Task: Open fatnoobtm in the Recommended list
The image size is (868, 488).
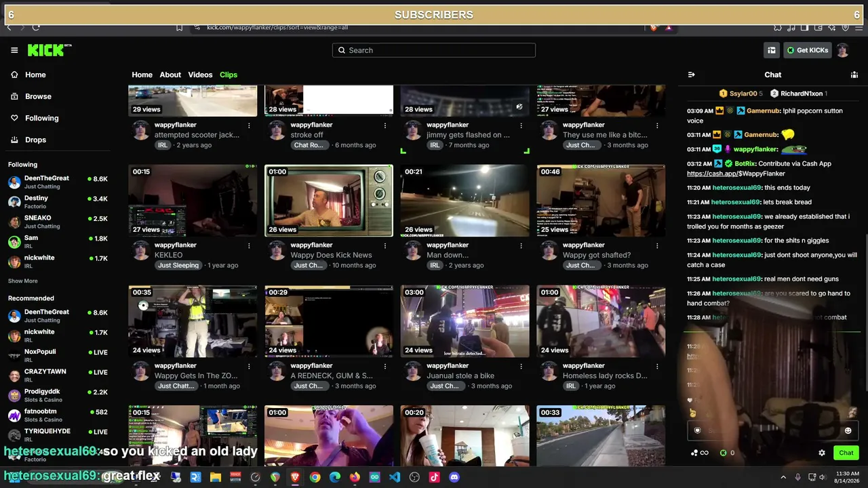Action: point(58,415)
